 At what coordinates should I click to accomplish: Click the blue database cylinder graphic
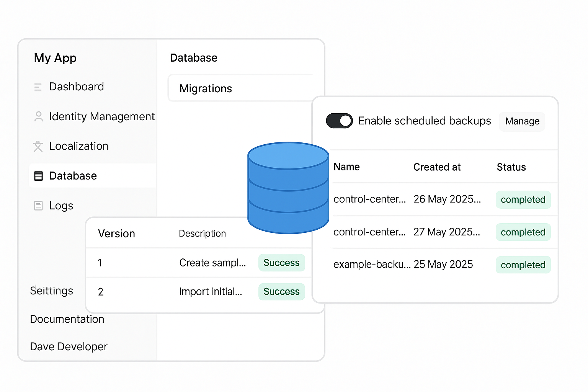point(288,188)
